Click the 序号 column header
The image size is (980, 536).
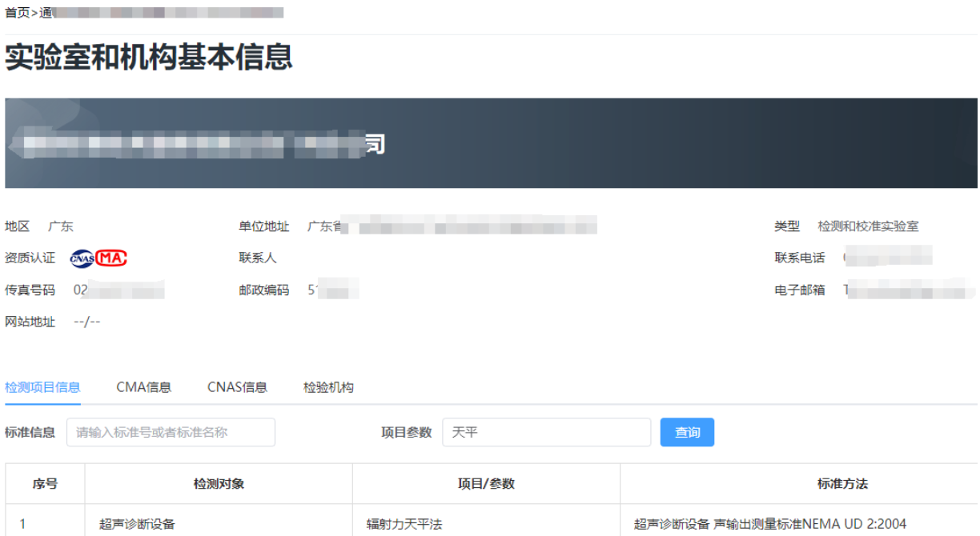pos(45,483)
